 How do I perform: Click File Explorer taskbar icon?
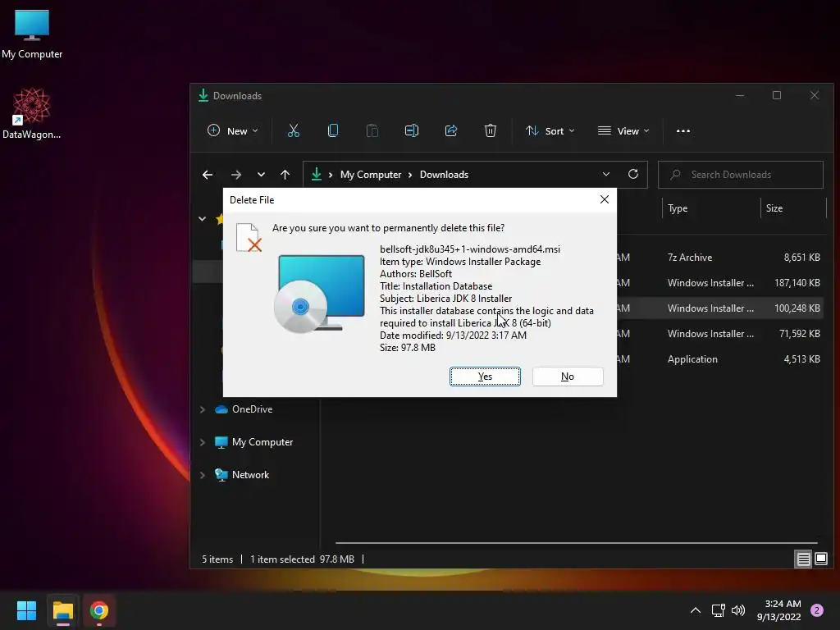62,610
